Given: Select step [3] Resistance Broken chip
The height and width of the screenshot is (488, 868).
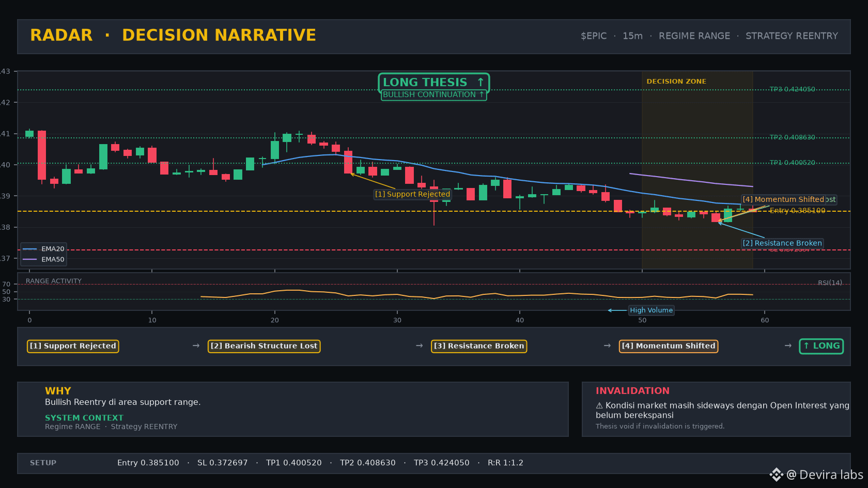Looking at the screenshot, I should point(479,346).
